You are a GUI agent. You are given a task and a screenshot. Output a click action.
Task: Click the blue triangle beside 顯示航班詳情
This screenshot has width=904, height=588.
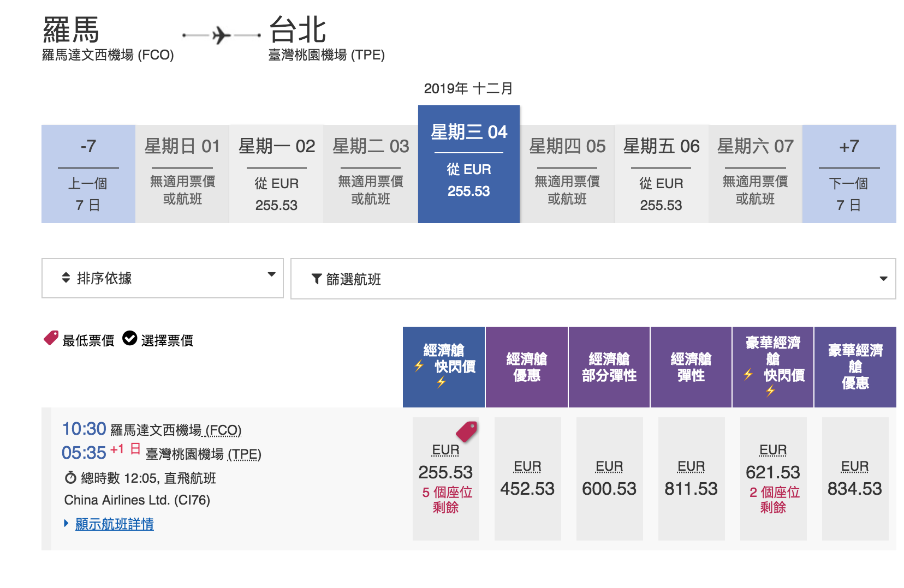coord(66,523)
